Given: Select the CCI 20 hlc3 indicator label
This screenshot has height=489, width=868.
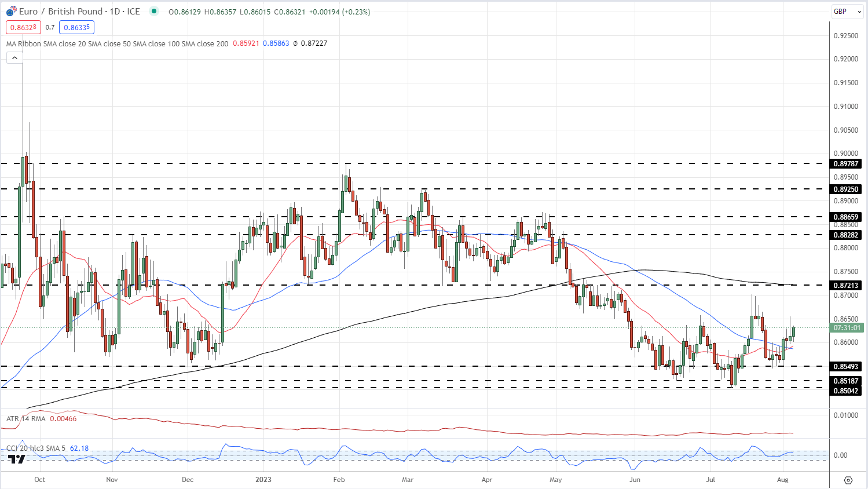Looking at the screenshot, I should 36,448.
